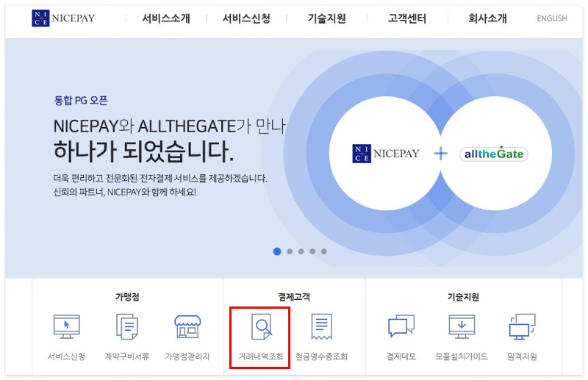Select the second carousel dot
The height and width of the screenshot is (380, 588).
tap(290, 251)
